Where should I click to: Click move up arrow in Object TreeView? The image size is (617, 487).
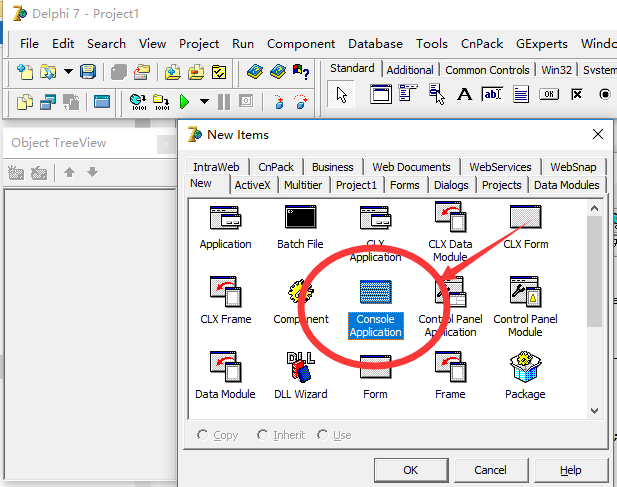tap(70, 172)
